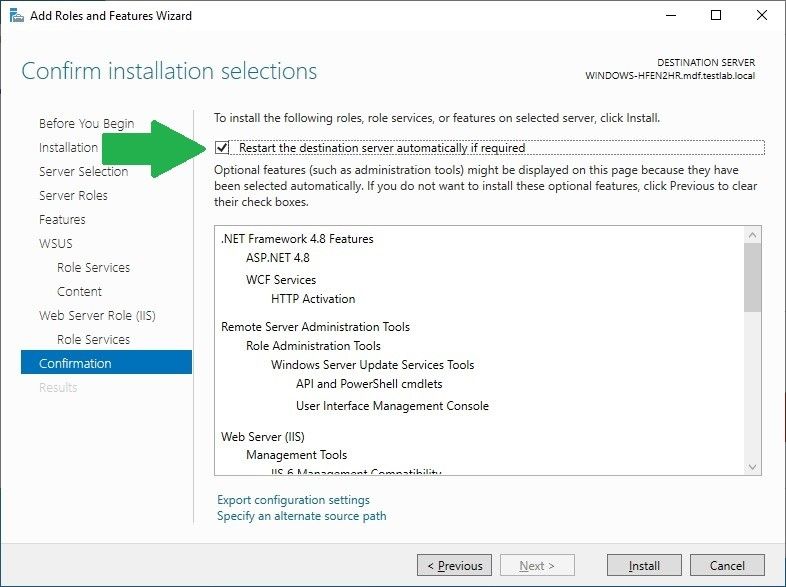The height and width of the screenshot is (587, 786).
Task: Select API and PowerShell cmdlets entry
Action: (x=369, y=384)
